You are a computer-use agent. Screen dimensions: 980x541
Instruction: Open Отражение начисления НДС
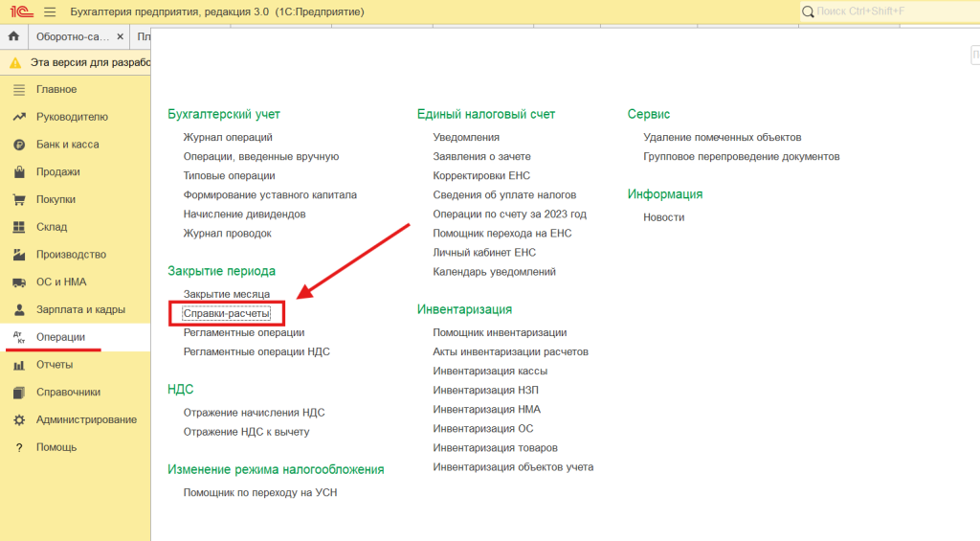pyautogui.click(x=254, y=413)
